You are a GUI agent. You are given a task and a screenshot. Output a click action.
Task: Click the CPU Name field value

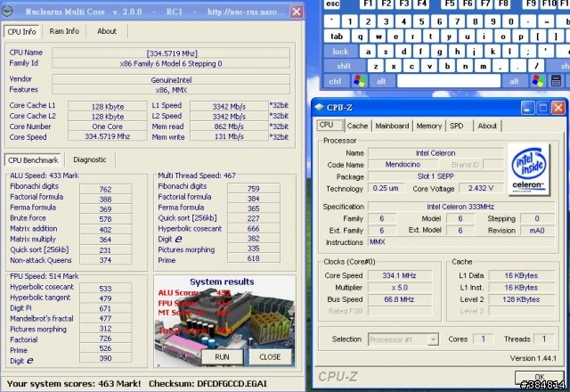point(171,53)
